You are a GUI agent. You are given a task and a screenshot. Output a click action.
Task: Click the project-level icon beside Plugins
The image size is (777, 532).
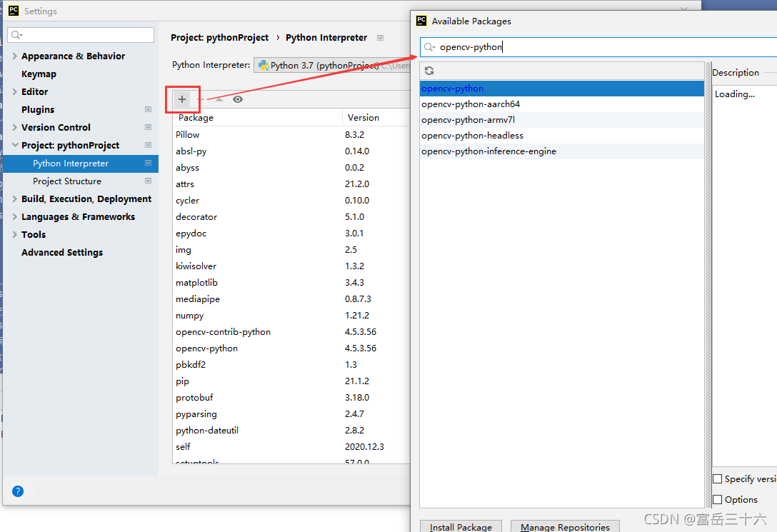pyautogui.click(x=148, y=109)
